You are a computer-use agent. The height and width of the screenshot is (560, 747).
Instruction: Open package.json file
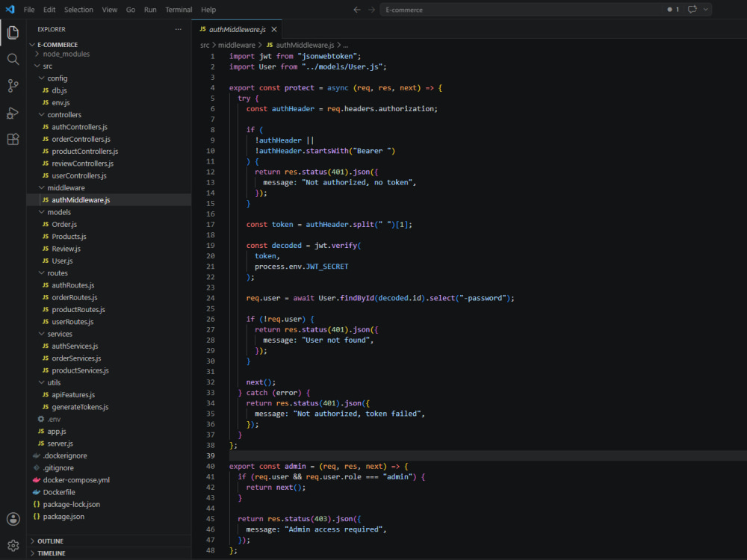coord(63,517)
